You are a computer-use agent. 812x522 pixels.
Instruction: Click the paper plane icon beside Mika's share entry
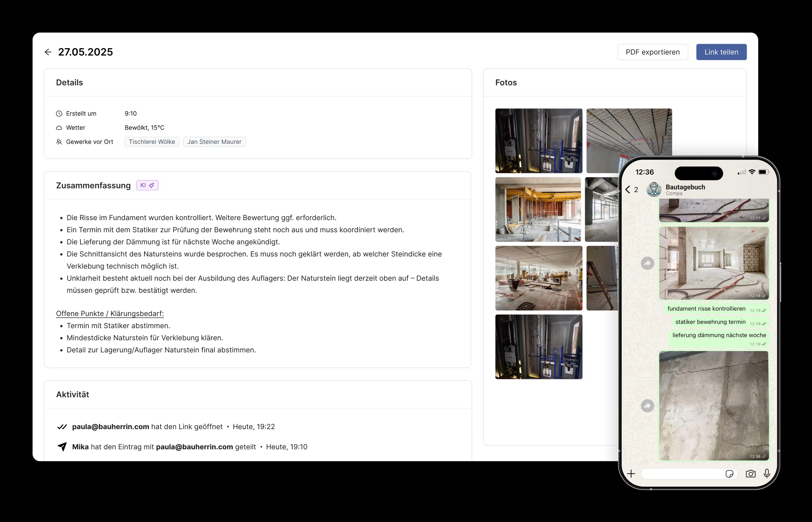(x=62, y=447)
